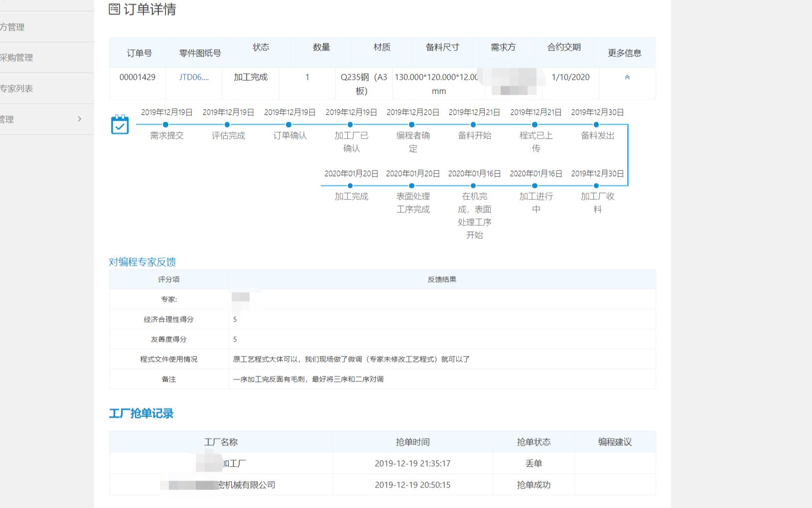
Task: Click the 工厂抢单记录 heading
Action: [141, 413]
